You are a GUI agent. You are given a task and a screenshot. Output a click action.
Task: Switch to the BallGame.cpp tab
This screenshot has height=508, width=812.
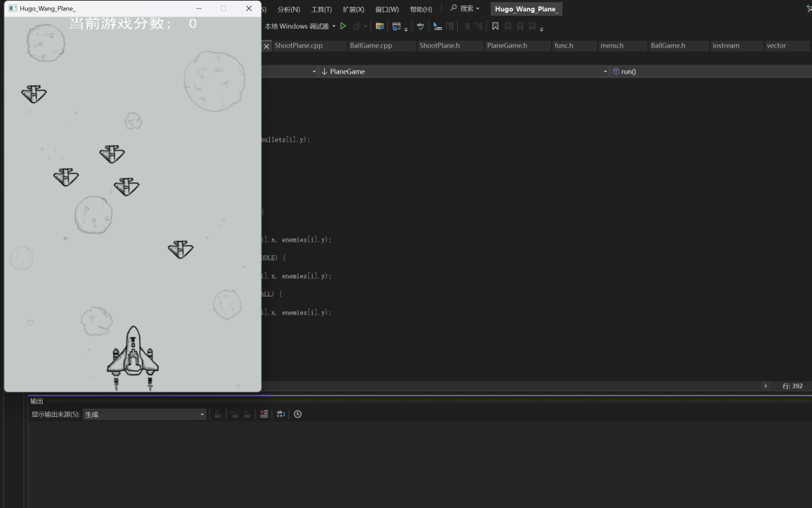(371, 46)
